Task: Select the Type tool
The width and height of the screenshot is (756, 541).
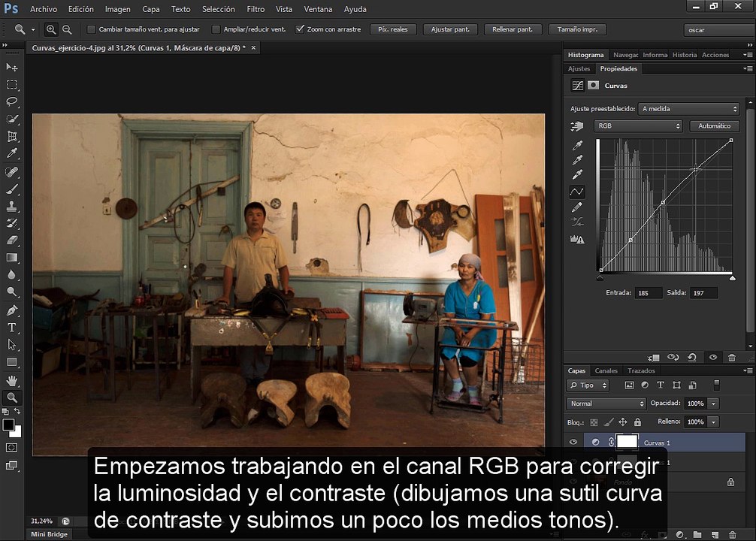Action: click(x=11, y=328)
